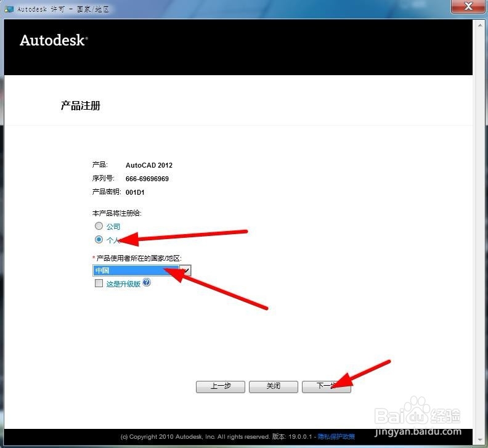Screen dimensions: 488x448
Task: Click the product name AutoCAD 2012
Action: pos(149,165)
